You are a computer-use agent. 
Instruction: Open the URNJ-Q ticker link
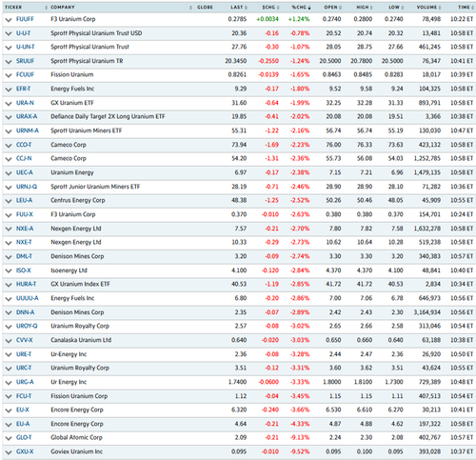pos(27,187)
